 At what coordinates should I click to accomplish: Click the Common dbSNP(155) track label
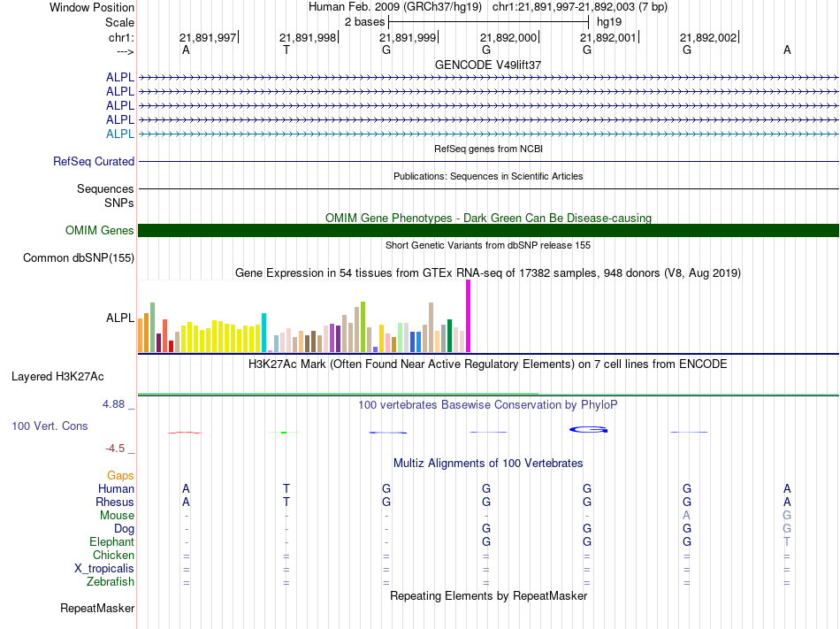coord(79,258)
